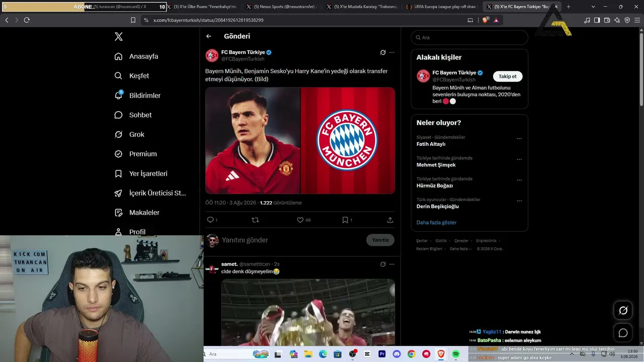Open the tab search dropdown arrow
The width and height of the screenshot is (644, 362).
coord(593,7)
